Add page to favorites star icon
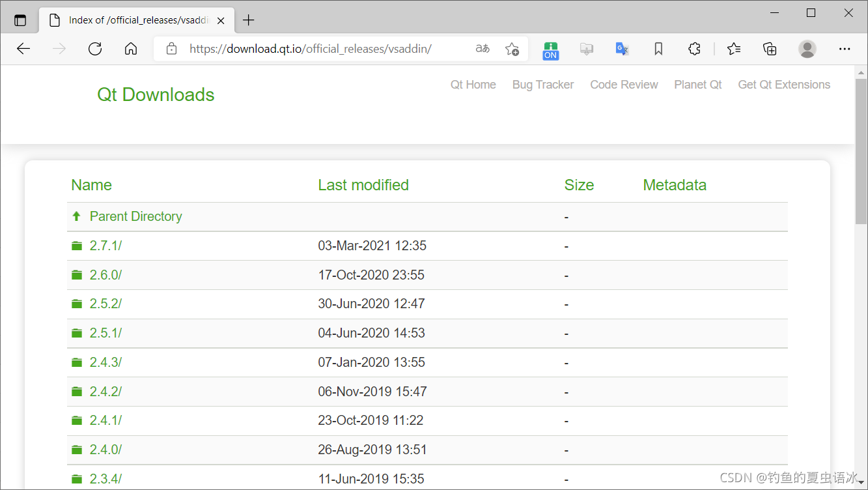868x490 pixels. coord(512,49)
